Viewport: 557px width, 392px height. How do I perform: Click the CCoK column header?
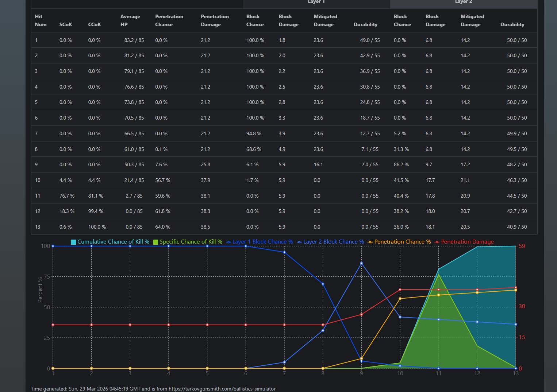(95, 24)
